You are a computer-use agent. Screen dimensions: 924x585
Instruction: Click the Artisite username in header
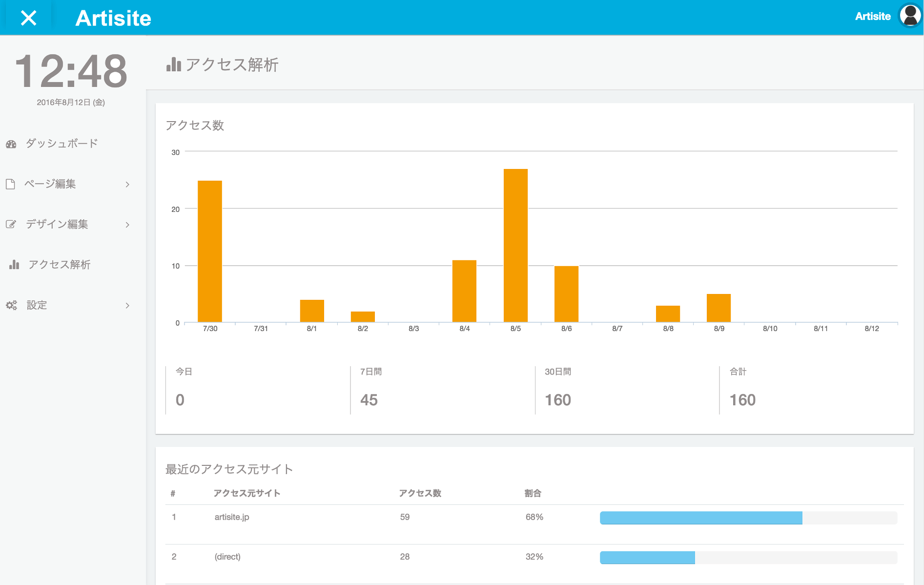point(872,17)
